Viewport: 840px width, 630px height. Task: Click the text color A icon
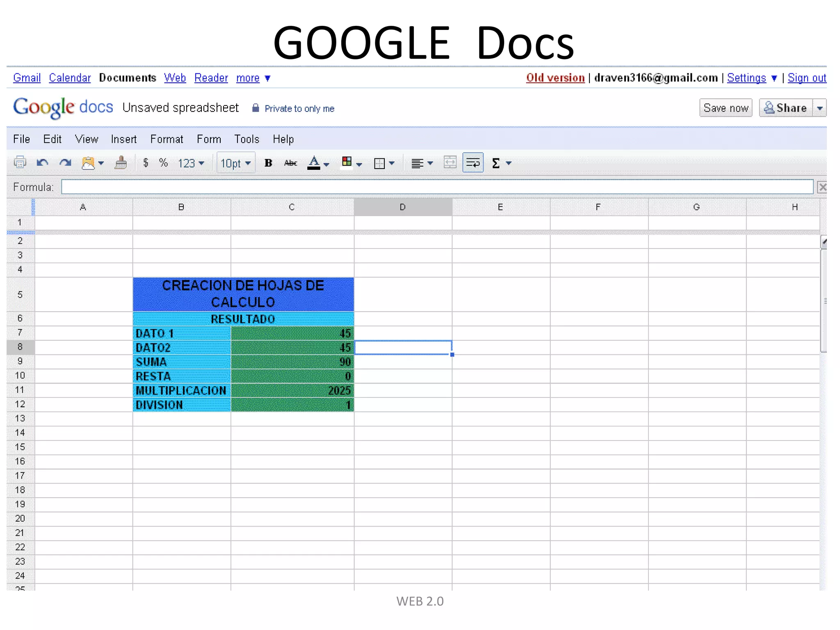tap(314, 163)
